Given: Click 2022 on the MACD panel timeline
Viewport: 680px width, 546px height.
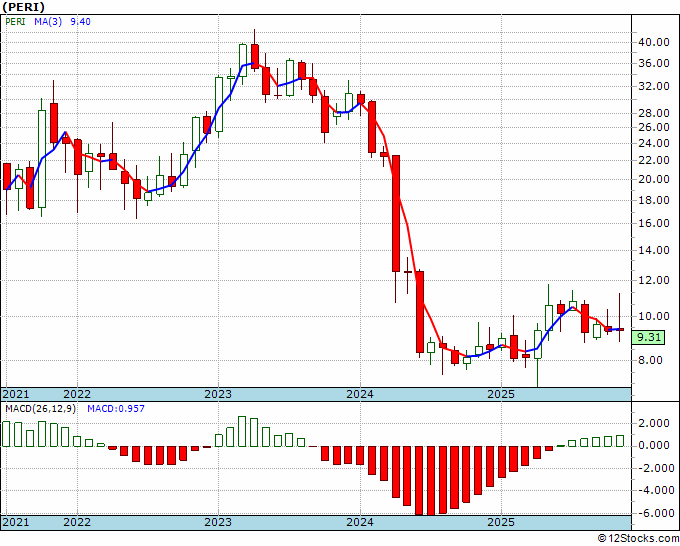Looking at the screenshot, I should coord(77,522).
